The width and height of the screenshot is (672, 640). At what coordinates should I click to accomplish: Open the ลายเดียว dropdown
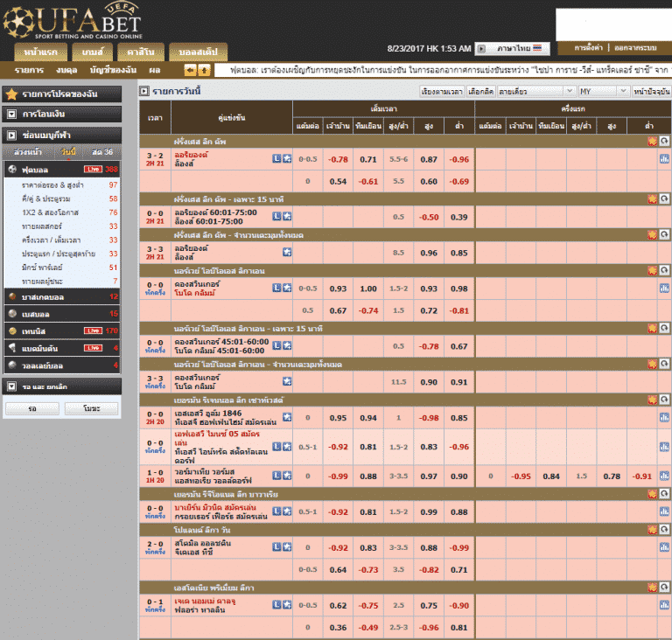click(x=535, y=91)
